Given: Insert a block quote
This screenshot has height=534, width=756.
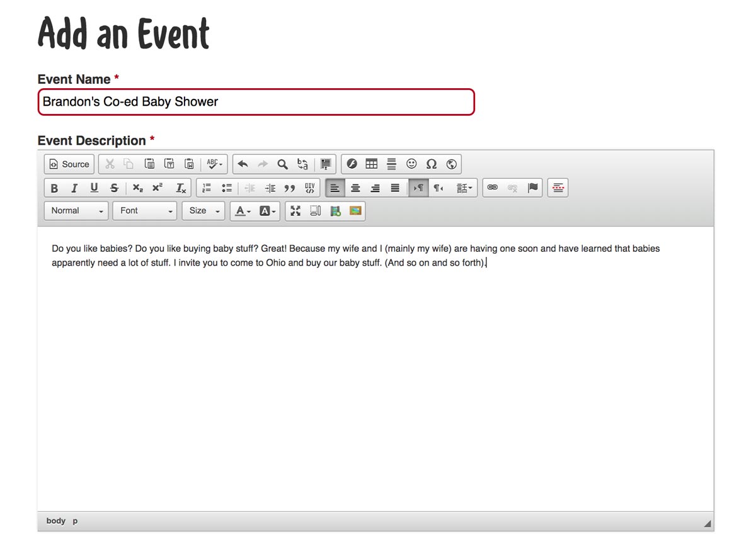Looking at the screenshot, I should pos(290,188).
